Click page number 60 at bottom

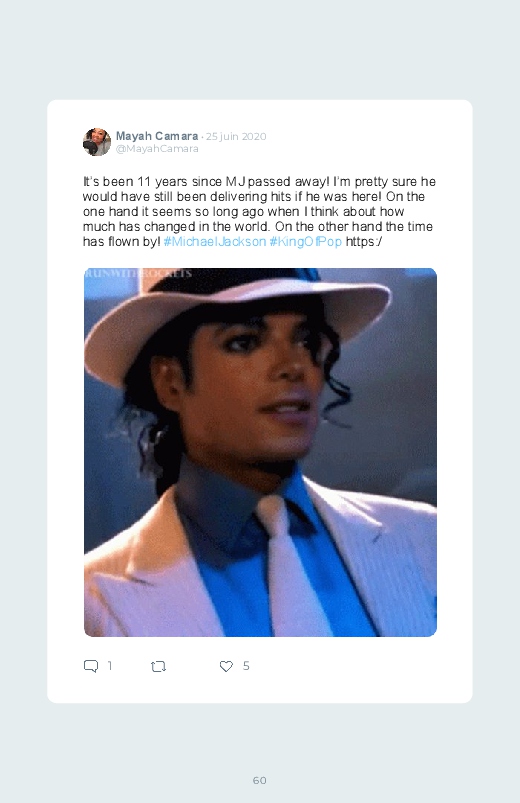coord(260,780)
